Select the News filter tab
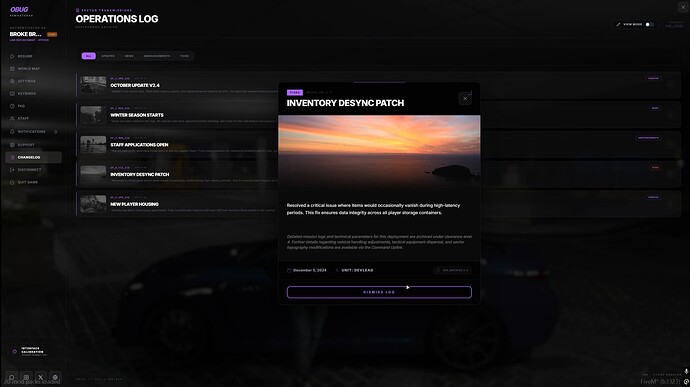Screen dimensions: 690x387 pos(129,56)
